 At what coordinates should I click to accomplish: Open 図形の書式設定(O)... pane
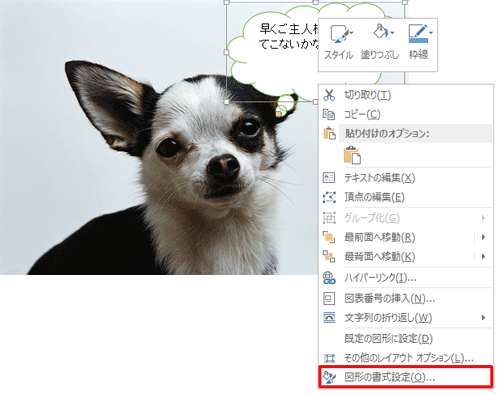click(x=406, y=377)
